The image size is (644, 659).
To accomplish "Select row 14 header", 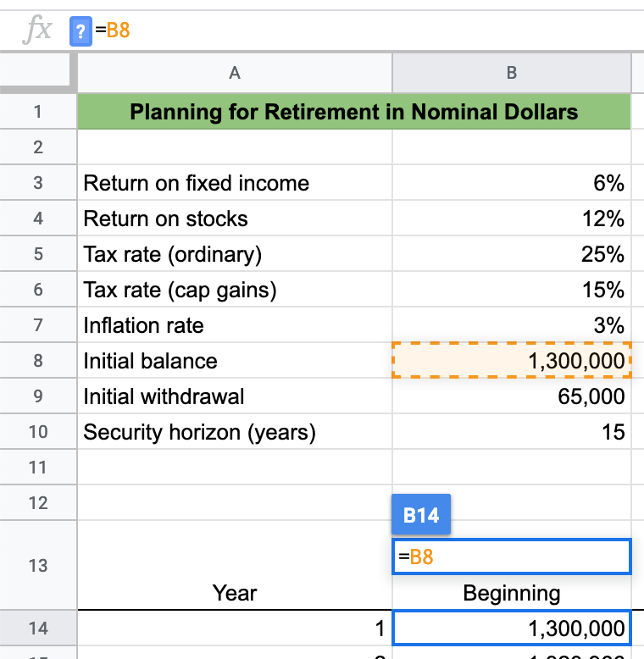I will [x=38, y=629].
